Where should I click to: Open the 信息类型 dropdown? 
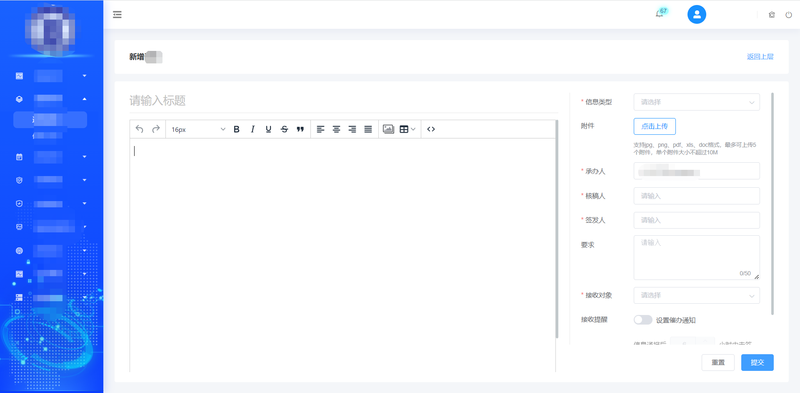click(696, 102)
